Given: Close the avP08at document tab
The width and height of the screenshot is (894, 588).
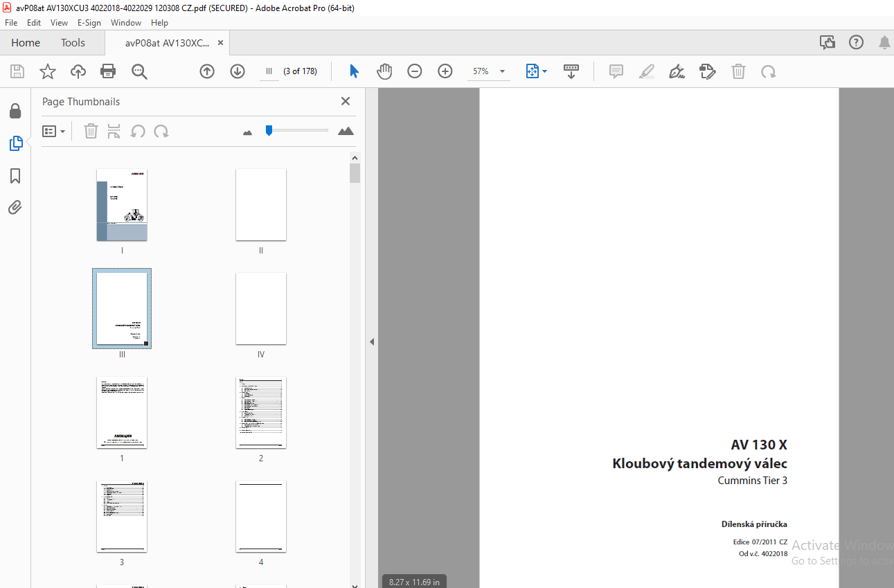Looking at the screenshot, I should coord(220,43).
